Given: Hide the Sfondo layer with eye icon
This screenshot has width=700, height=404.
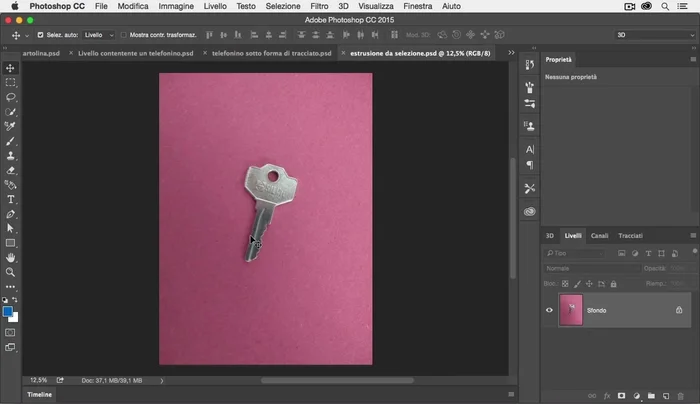Looking at the screenshot, I should 549,311.
